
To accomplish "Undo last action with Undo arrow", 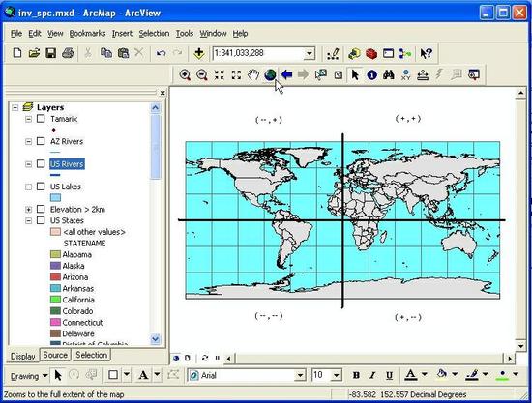I will click(x=161, y=53).
